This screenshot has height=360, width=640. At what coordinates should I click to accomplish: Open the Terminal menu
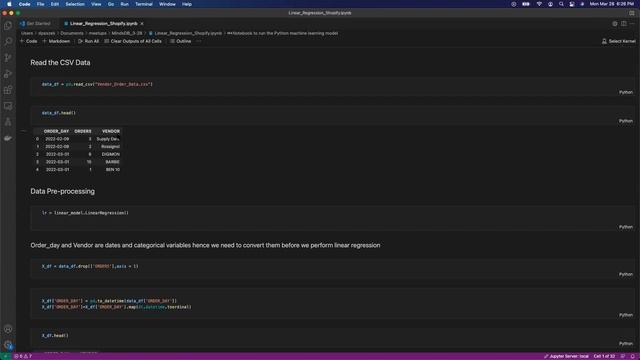144,4
